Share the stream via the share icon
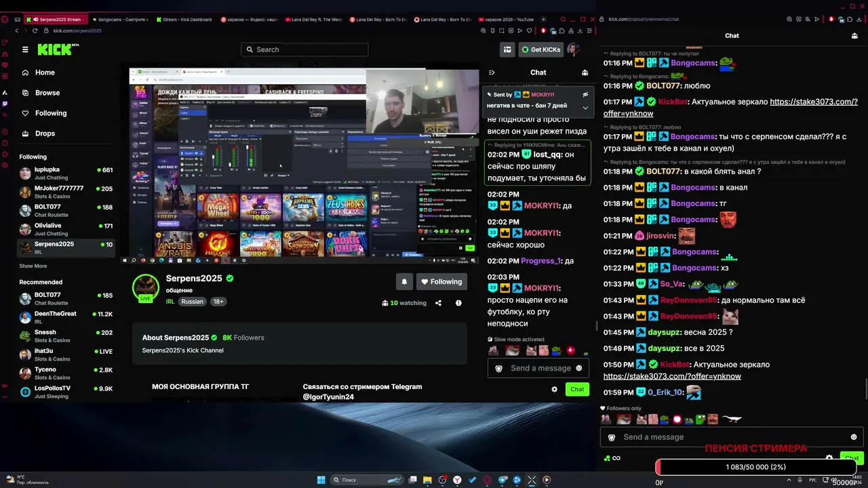This screenshot has height=488, width=868. [438, 303]
